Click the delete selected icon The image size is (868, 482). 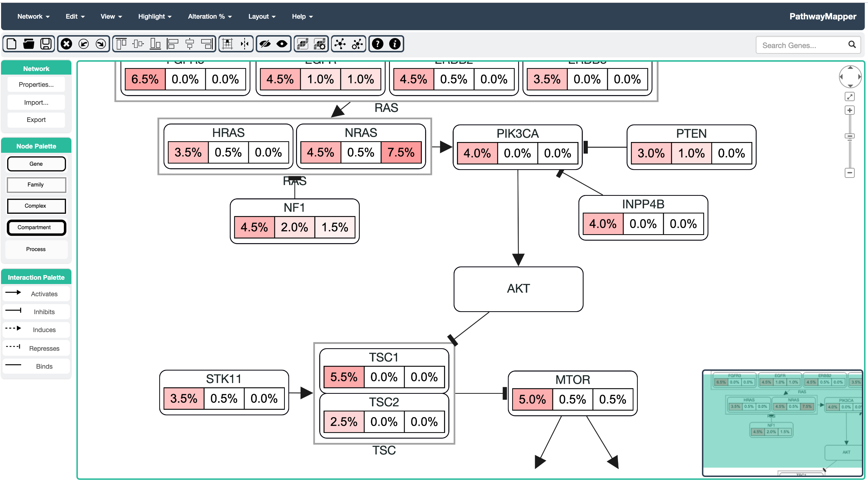coord(66,44)
